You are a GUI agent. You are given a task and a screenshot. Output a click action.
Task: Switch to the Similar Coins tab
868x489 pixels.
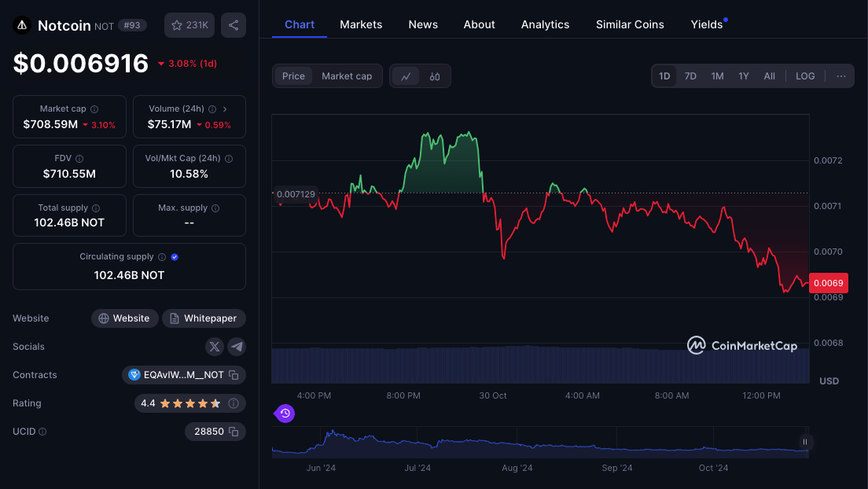630,24
